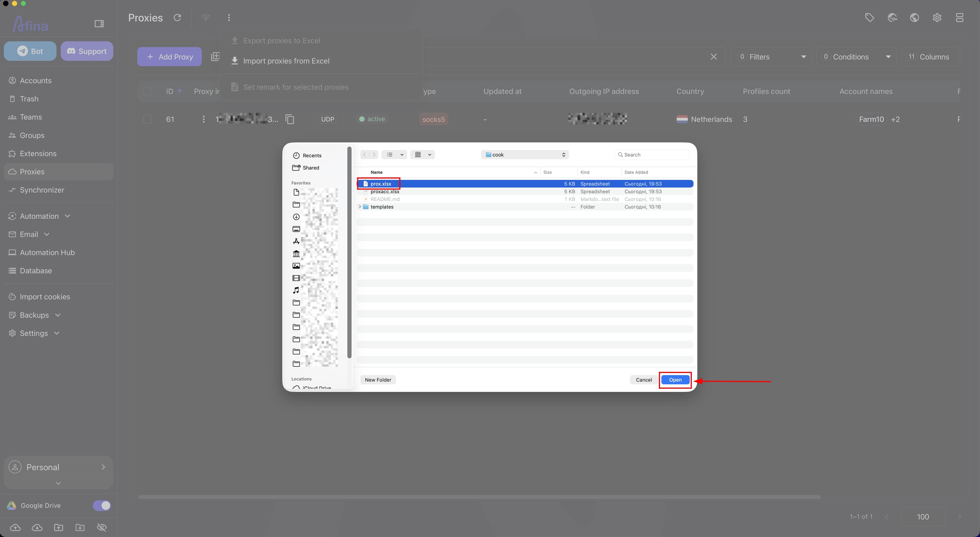
Task: Open the Proxies three-dot menu
Action: [229, 18]
